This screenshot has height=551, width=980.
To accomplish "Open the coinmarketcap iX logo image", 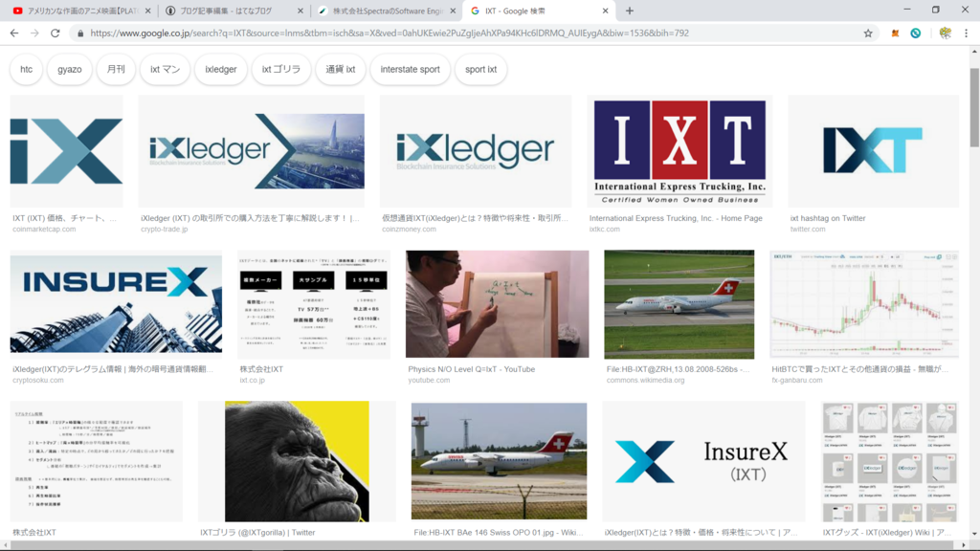I will click(x=66, y=151).
